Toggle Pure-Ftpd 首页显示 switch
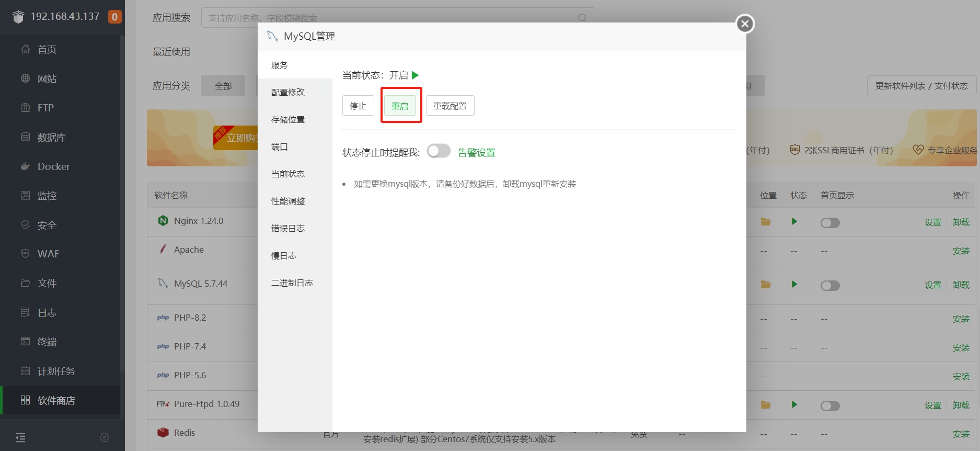The width and height of the screenshot is (980, 451). 830,406
